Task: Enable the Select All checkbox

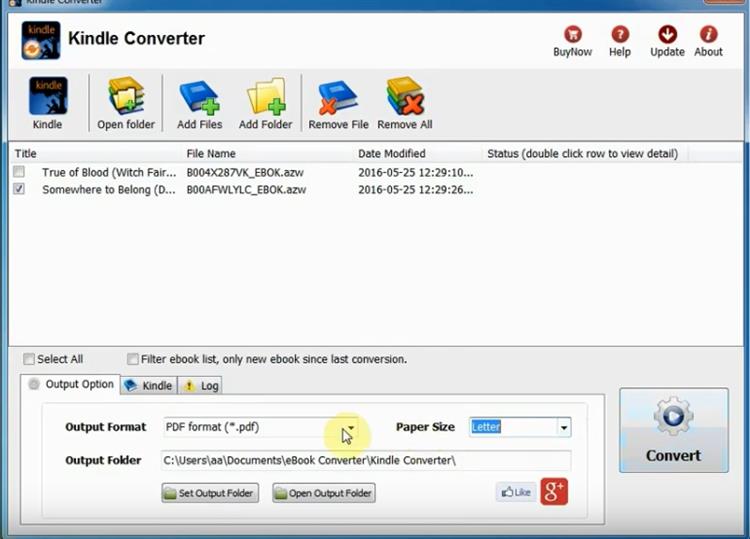Action: click(x=29, y=359)
